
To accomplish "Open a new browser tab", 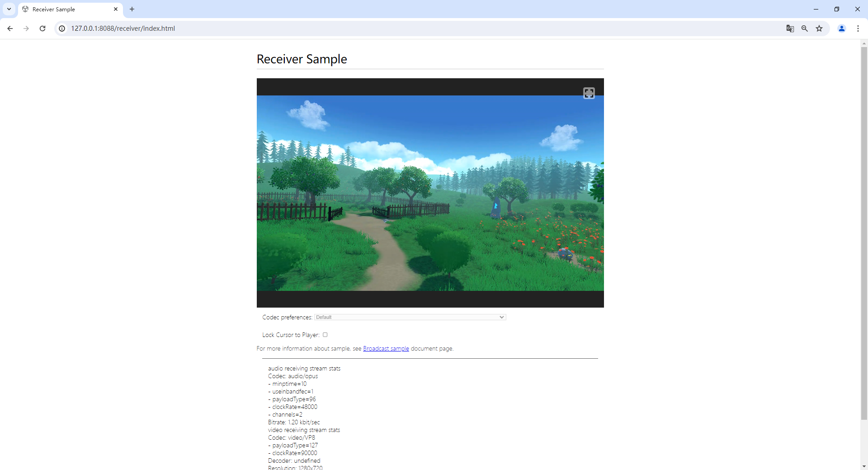I will 132,9.
